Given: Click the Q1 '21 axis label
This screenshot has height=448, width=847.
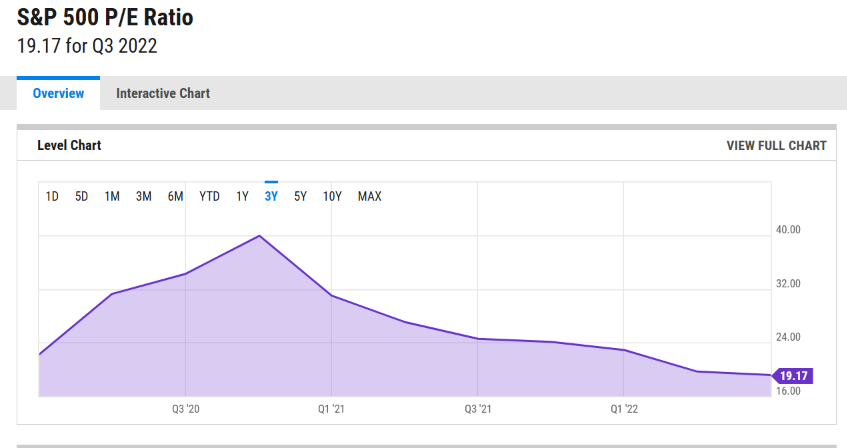Looking at the screenshot, I should [331, 409].
